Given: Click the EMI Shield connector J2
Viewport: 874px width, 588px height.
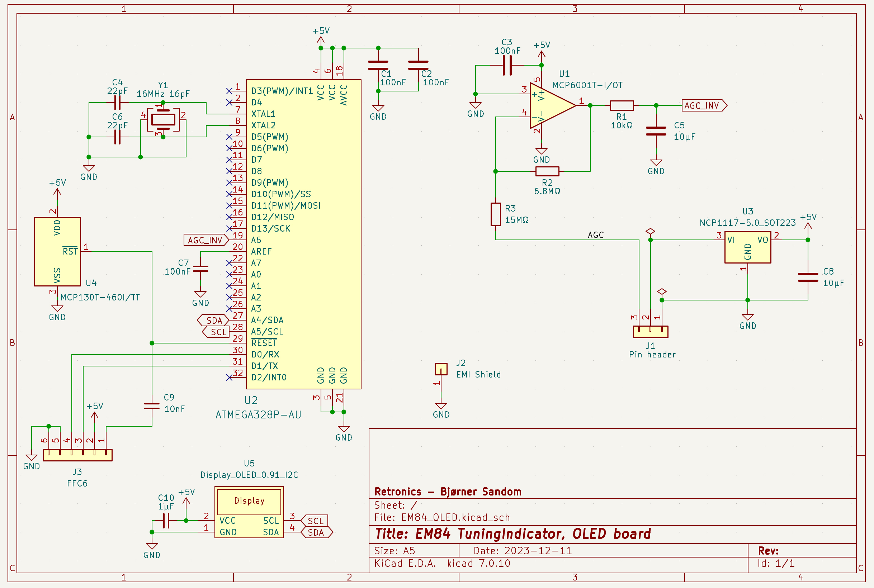Looking at the screenshot, I should (441, 369).
